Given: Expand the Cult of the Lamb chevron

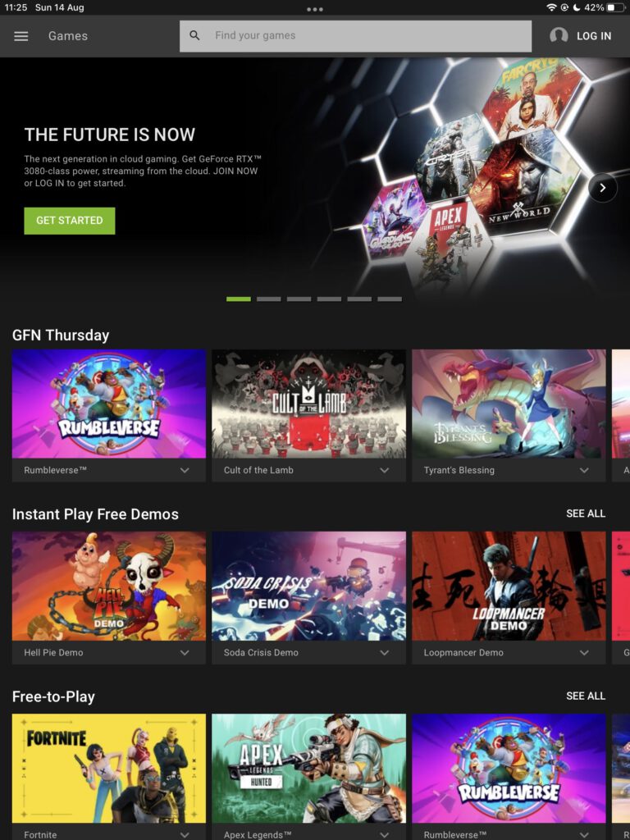Looking at the screenshot, I should tap(384, 470).
